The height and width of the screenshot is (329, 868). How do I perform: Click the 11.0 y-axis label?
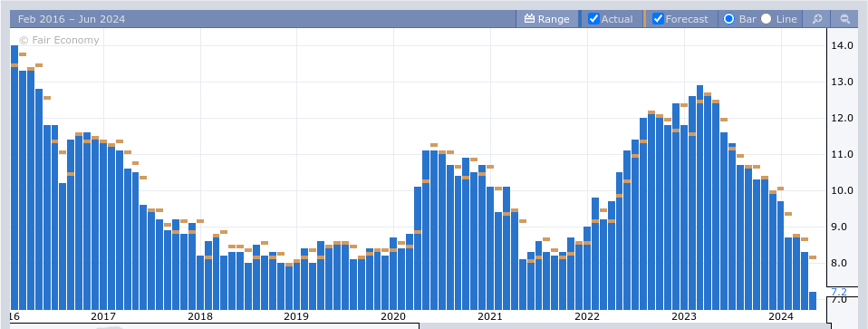click(x=842, y=154)
